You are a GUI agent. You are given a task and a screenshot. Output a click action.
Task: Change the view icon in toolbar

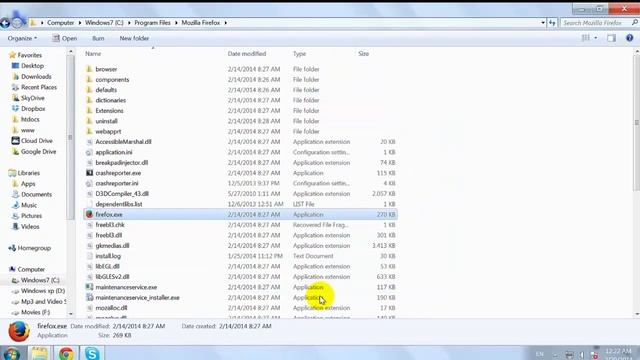click(585, 38)
